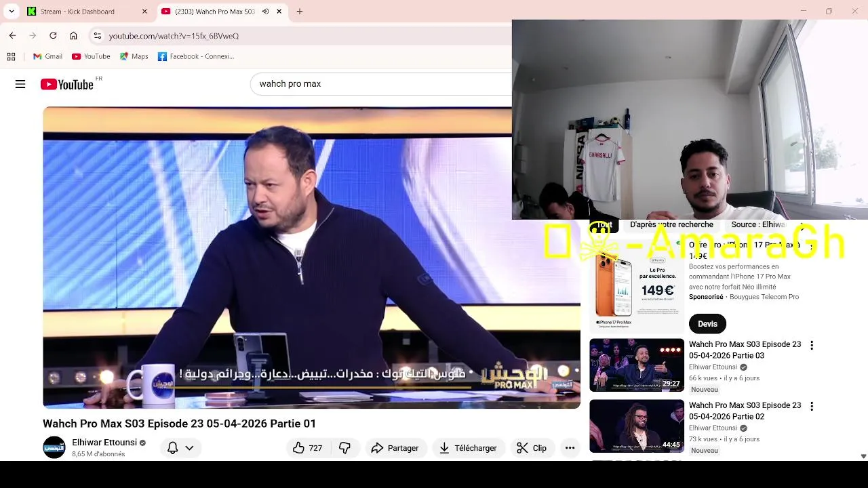This screenshot has height=488, width=868.
Task: Open the YouTube bookmark
Action: [91, 56]
